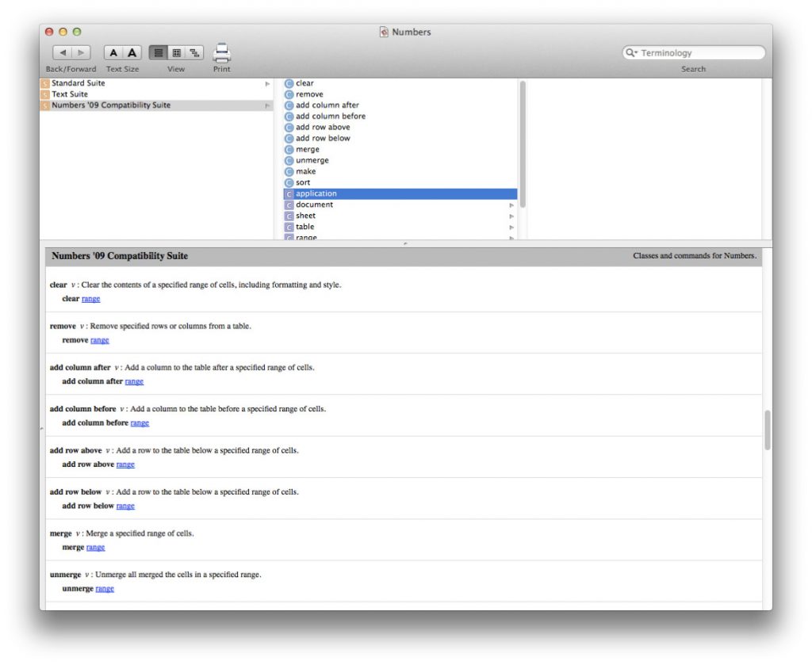Click the Numbers document icon in the title bar
The height and width of the screenshot is (665, 812).
(x=383, y=32)
